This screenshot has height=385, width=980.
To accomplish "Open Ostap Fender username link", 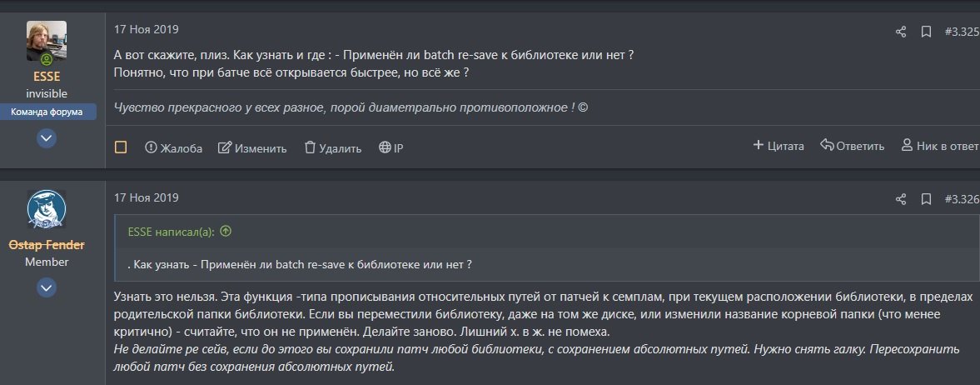I will (47, 245).
